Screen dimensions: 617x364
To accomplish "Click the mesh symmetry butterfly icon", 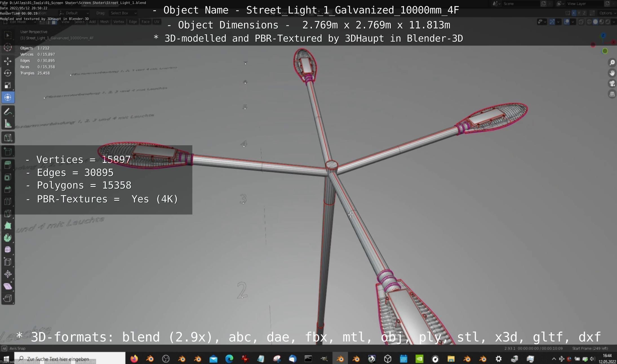I will click(568, 13).
